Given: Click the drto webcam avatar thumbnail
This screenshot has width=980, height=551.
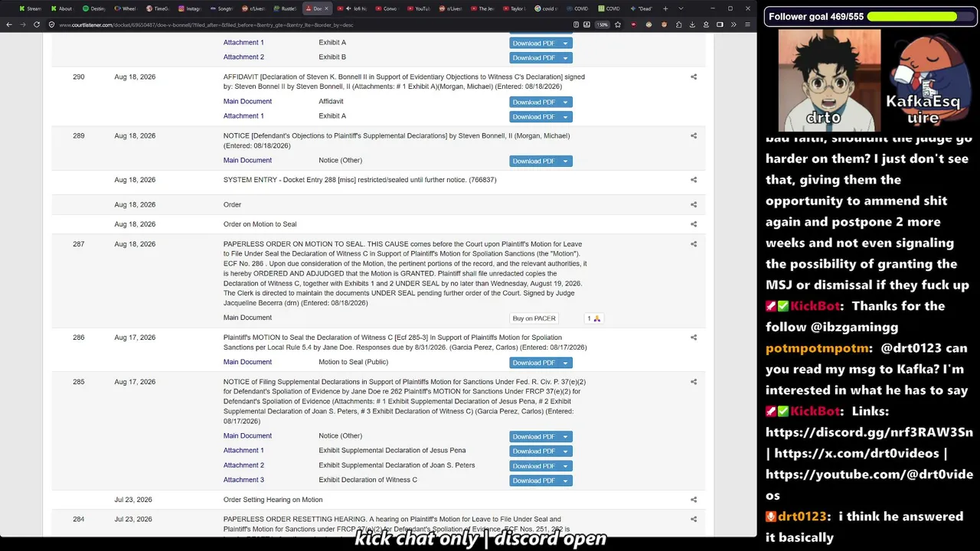Looking at the screenshot, I should click(829, 81).
